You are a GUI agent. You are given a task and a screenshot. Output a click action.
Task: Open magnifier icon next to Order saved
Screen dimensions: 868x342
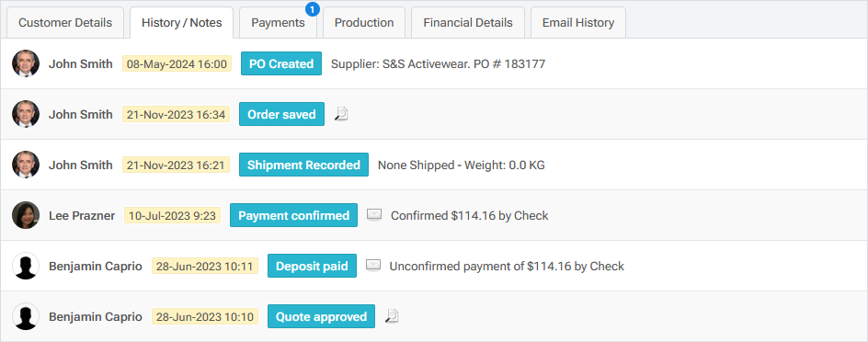coord(341,114)
